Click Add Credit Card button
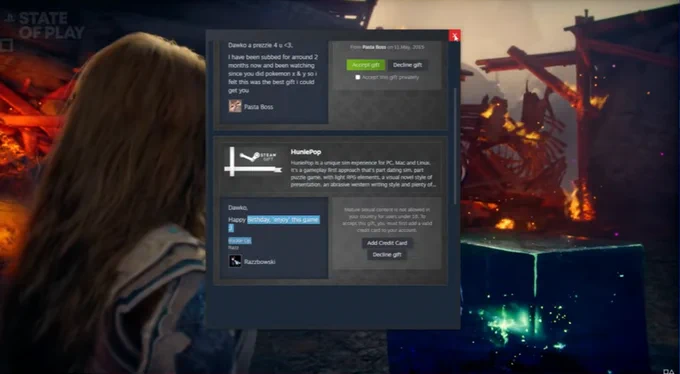The image size is (680, 374). click(387, 243)
